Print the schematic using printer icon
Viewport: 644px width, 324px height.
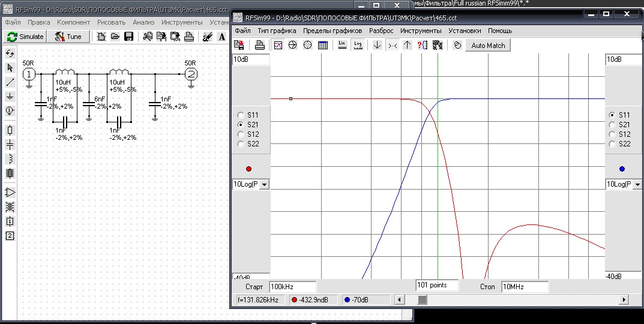click(189, 37)
